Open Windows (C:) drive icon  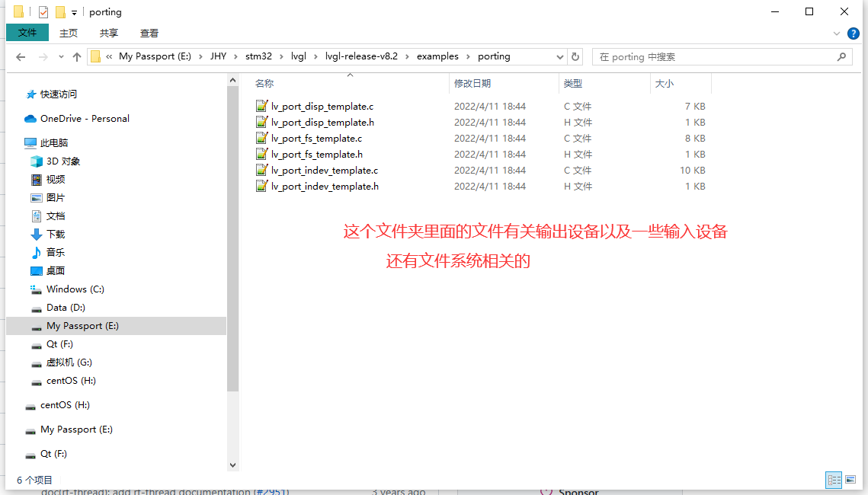37,289
